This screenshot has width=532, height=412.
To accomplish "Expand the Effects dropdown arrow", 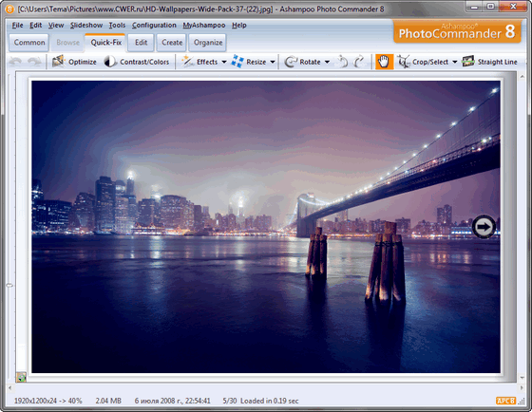I will point(224,62).
